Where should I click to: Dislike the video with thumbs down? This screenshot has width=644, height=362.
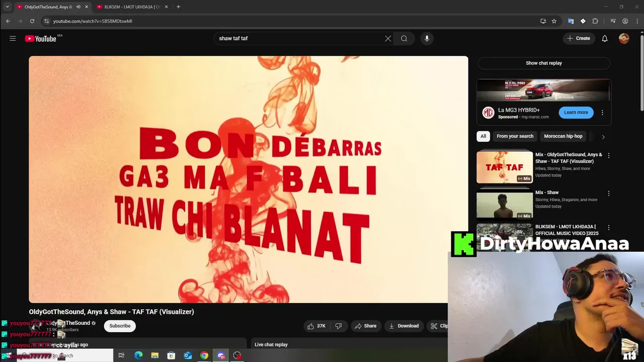pos(339,326)
